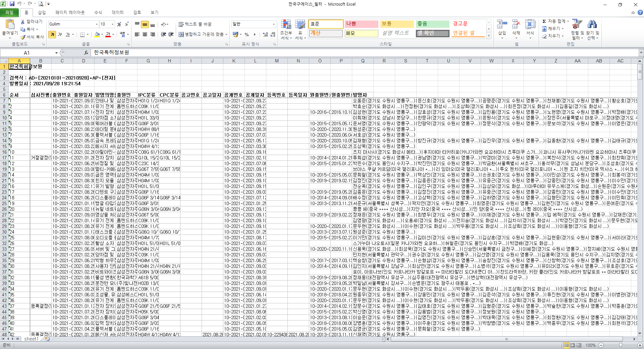Increase decimal places

(265, 35)
